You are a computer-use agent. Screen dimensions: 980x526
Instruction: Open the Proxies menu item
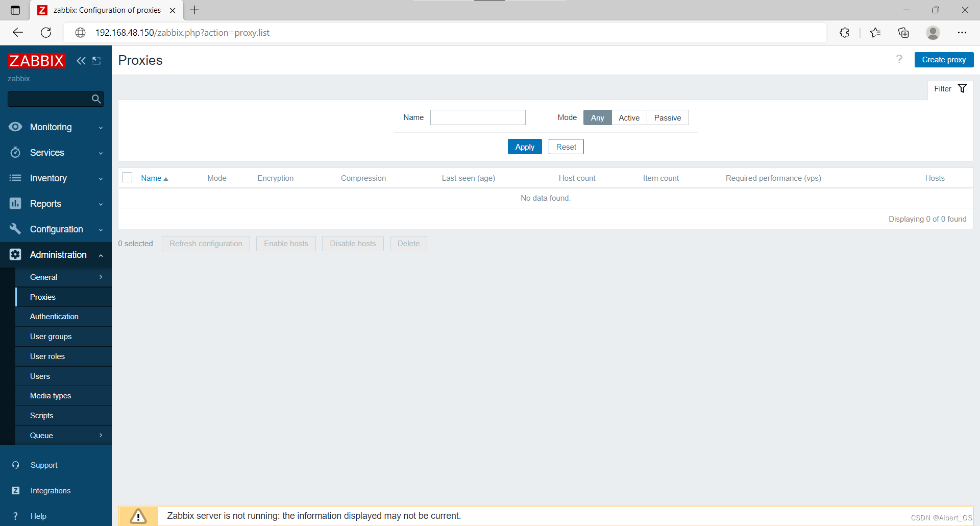tap(63, 297)
